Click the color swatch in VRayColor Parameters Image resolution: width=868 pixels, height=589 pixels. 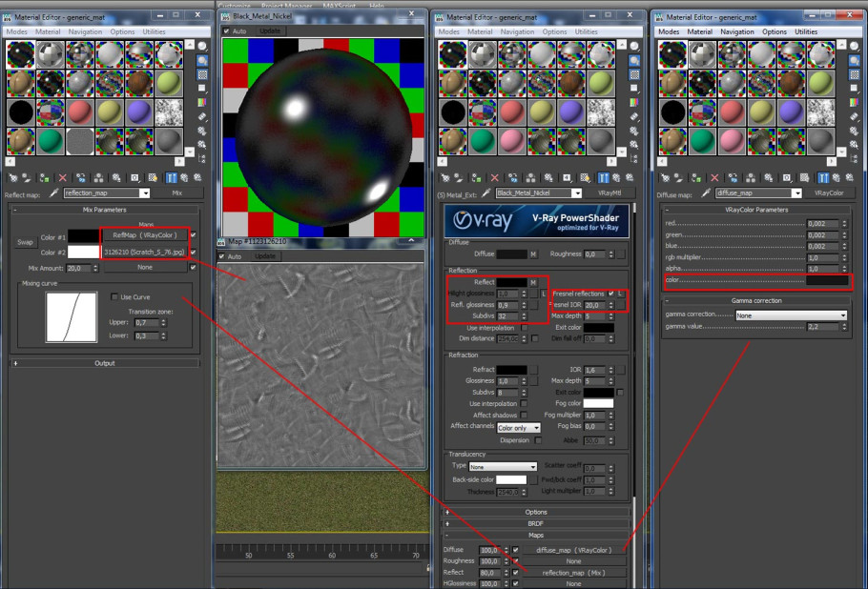click(x=827, y=280)
